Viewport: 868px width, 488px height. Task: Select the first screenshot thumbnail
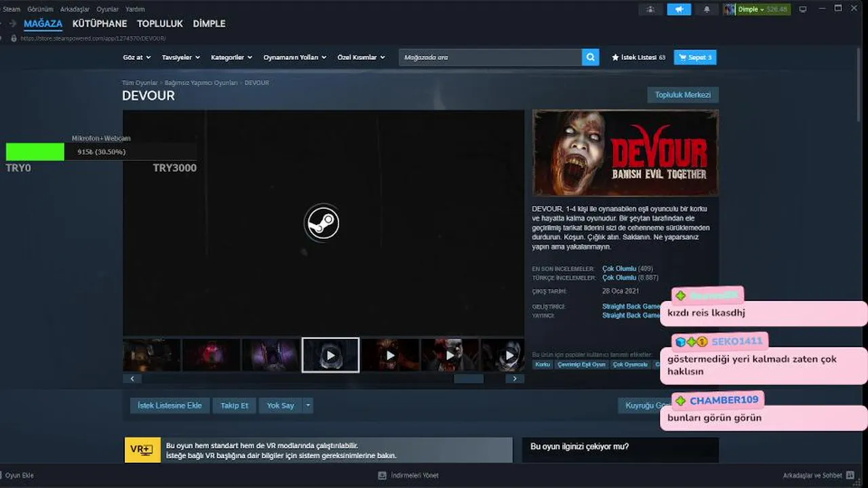[151, 355]
